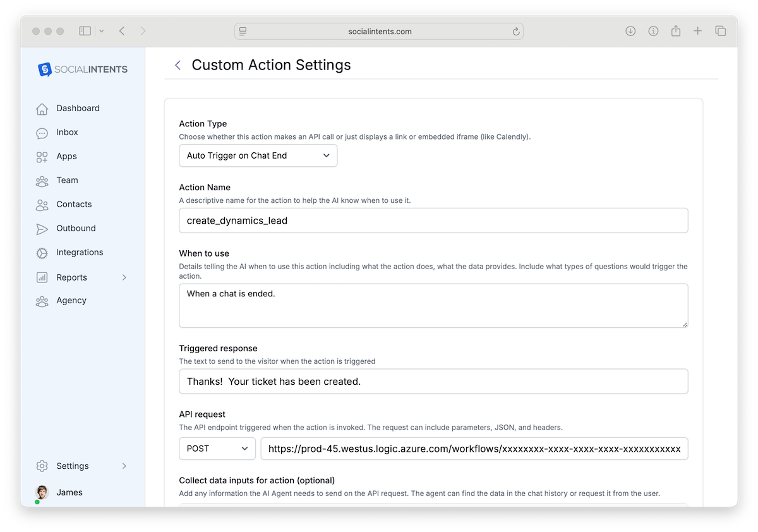
Task: Open the Safari downloads icon
Action: tap(630, 30)
